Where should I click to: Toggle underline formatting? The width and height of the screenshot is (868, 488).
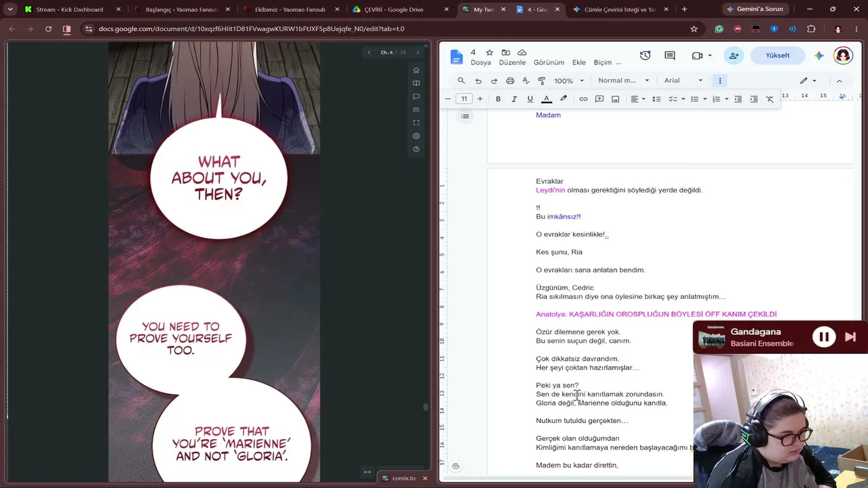click(x=530, y=99)
